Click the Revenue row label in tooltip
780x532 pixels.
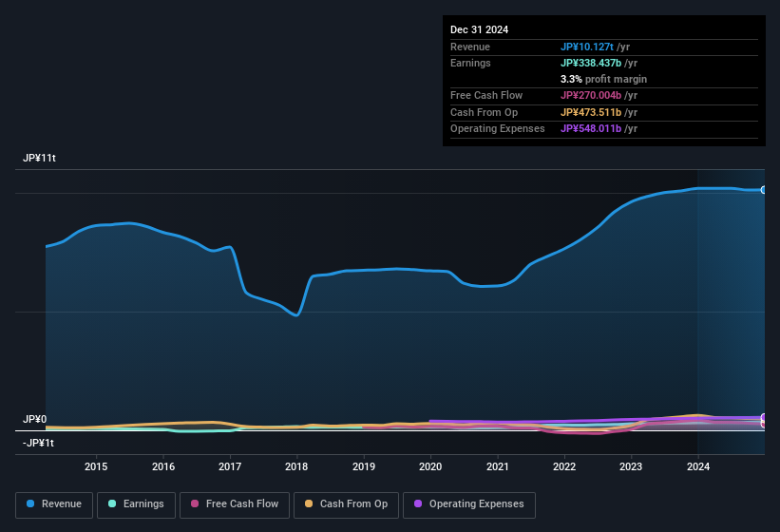tap(470, 47)
